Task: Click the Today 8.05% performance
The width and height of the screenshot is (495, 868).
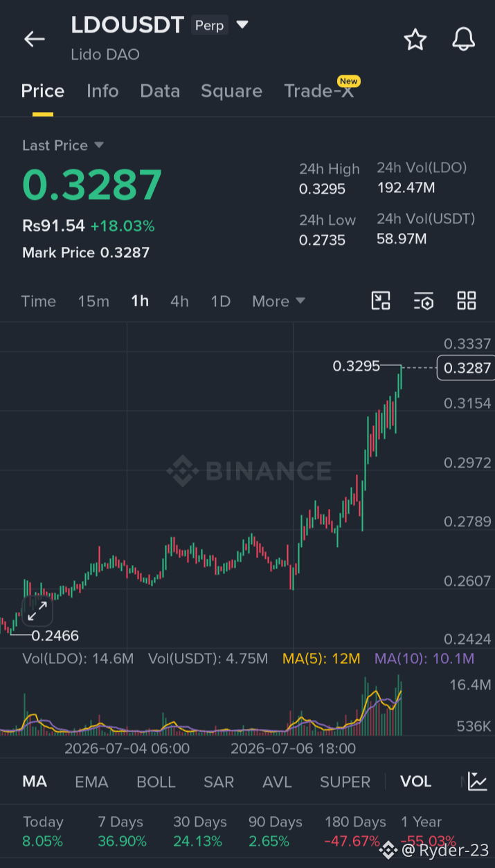Action: click(x=43, y=831)
